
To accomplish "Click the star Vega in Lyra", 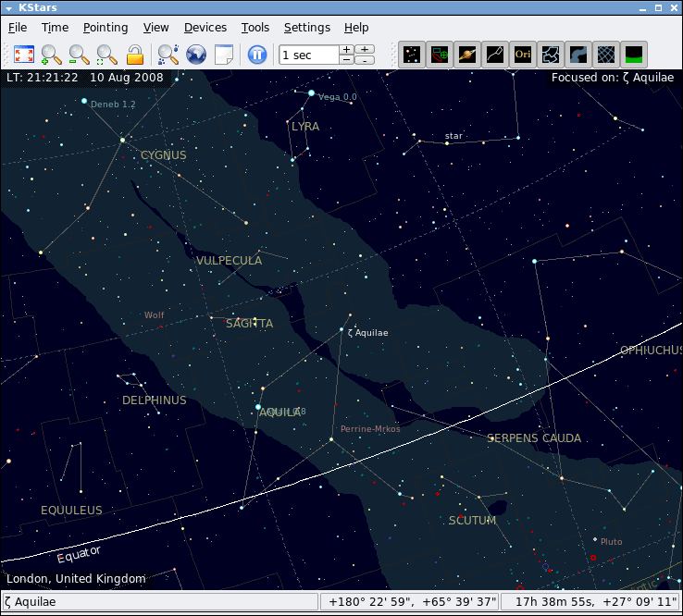I will [311, 93].
